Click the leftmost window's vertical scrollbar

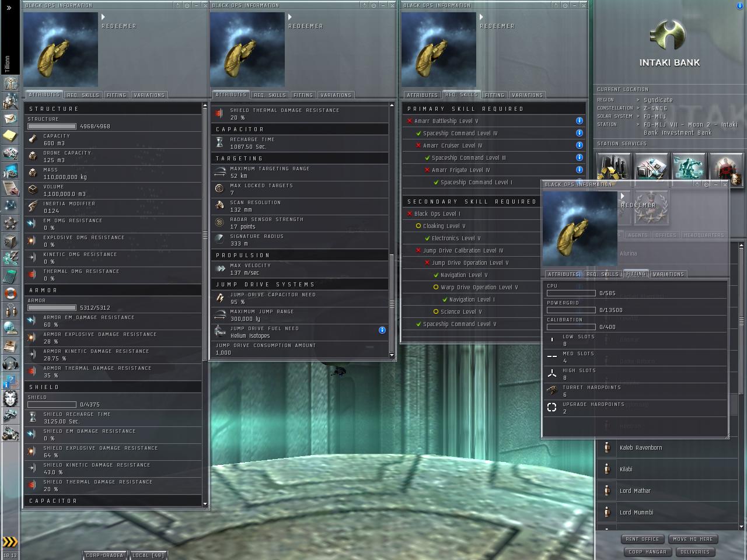point(205,304)
